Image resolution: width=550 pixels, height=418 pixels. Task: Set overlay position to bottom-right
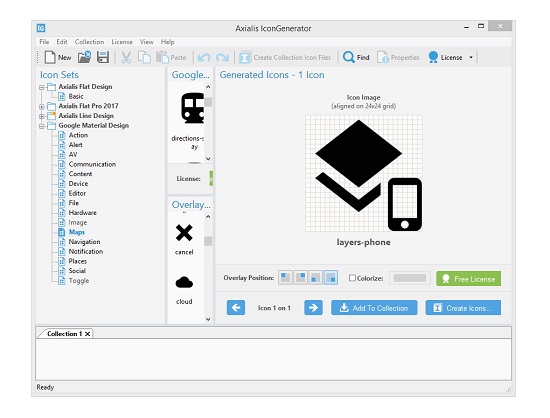coord(331,278)
